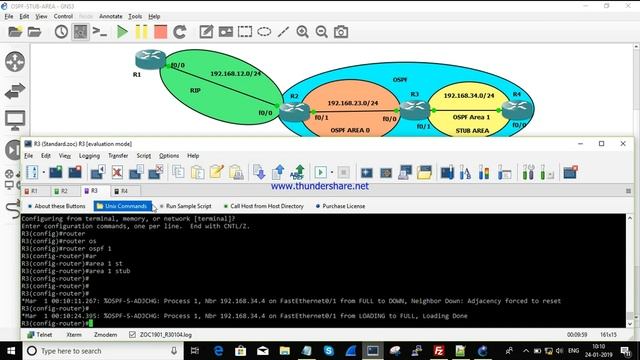The image size is (640, 360).
Task: Open the ZOC Logging menu
Action: pos(89,156)
